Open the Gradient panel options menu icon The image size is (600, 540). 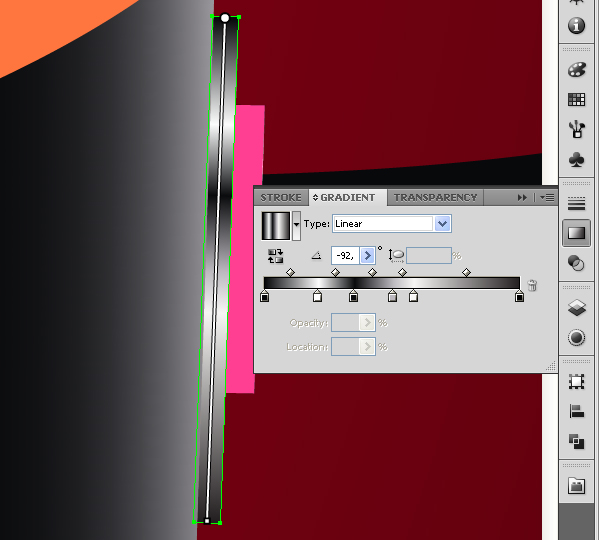point(547,197)
